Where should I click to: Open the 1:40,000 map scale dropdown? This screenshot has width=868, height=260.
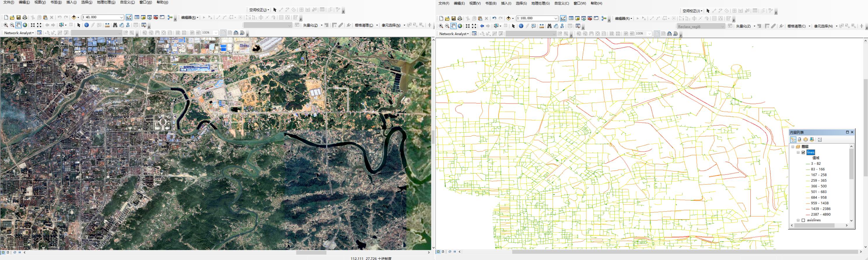(x=121, y=17)
